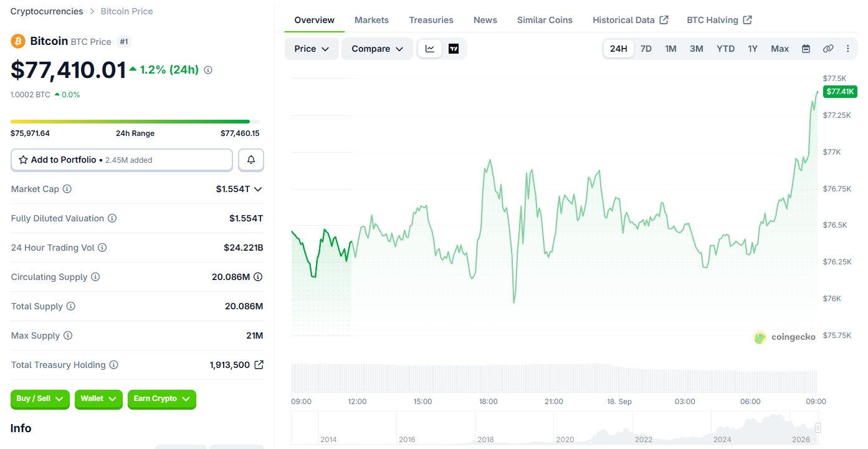The height and width of the screenshot is (449, 868).
Task: Expand Market Cap chevron next to $1.554T
Action: 258,189
